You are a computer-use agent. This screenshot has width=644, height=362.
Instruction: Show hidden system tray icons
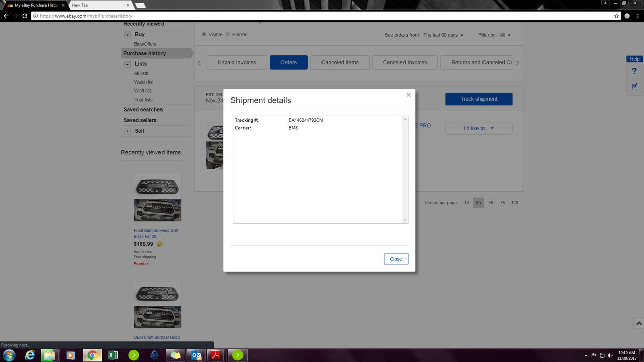coord(587,355)
